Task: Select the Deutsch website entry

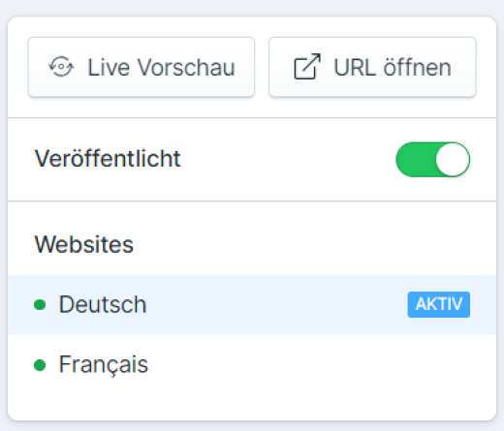Action: 252,304
